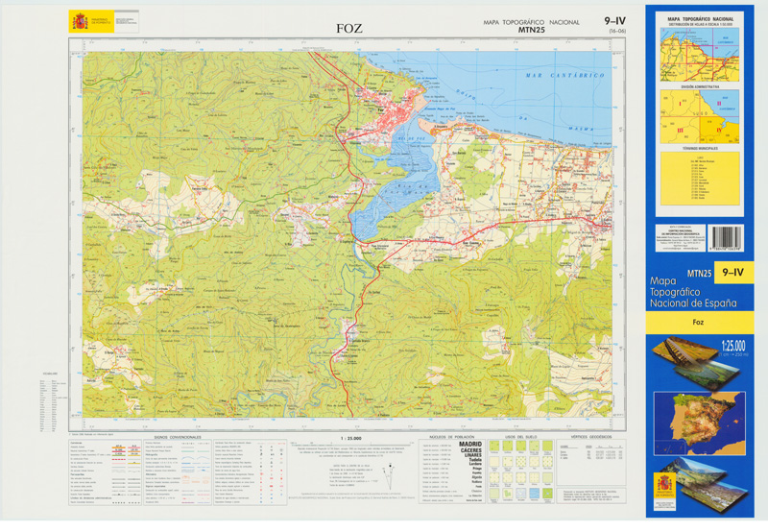Click 'Mapa Topográfico Nacional de España' cover title

click(x=693, y=292)
